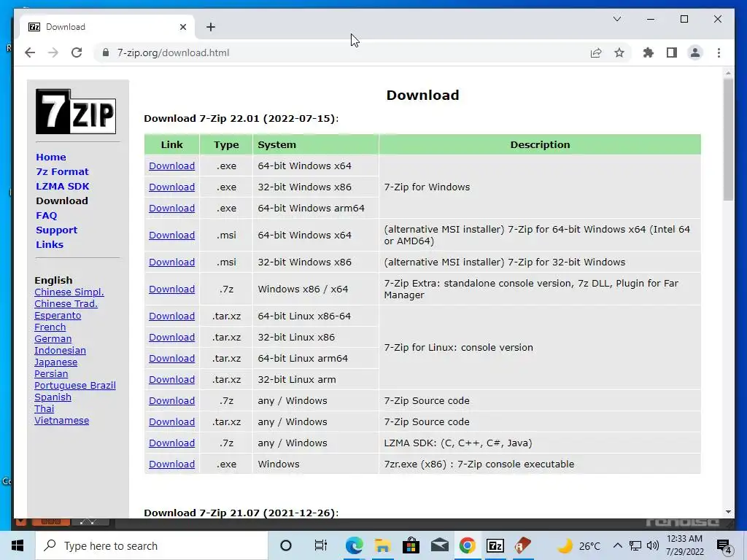The width and height of the screenshot is (747, 560).
Task: Open Task View from the taskbar
Action: 321,545
